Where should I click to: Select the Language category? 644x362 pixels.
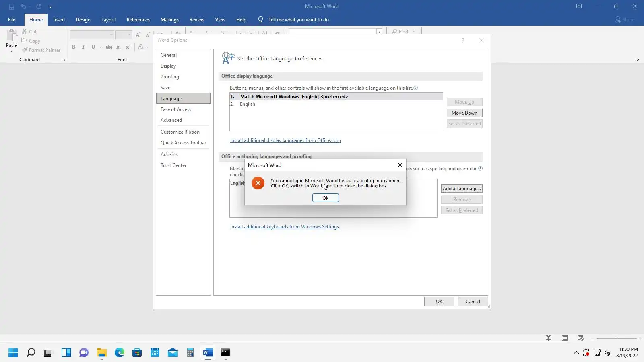pos(183,99)
